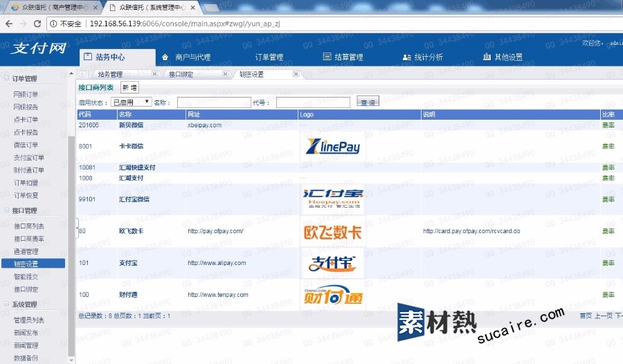This screenshot has height=364, width=623.
Task: Collapse the 接口管理 sidebar section
Action: tap(7, 210)
